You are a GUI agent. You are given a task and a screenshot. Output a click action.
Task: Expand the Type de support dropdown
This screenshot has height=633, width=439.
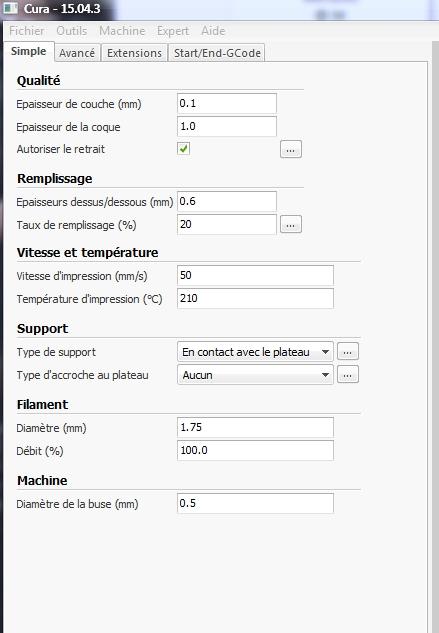pyautogui.click(x=255, y=352)
